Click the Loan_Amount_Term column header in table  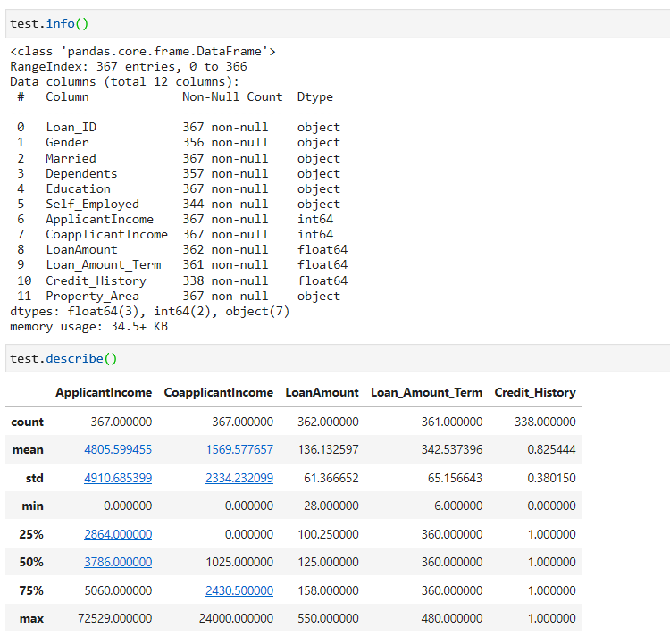pyautogui.click(x=426, y=392)
